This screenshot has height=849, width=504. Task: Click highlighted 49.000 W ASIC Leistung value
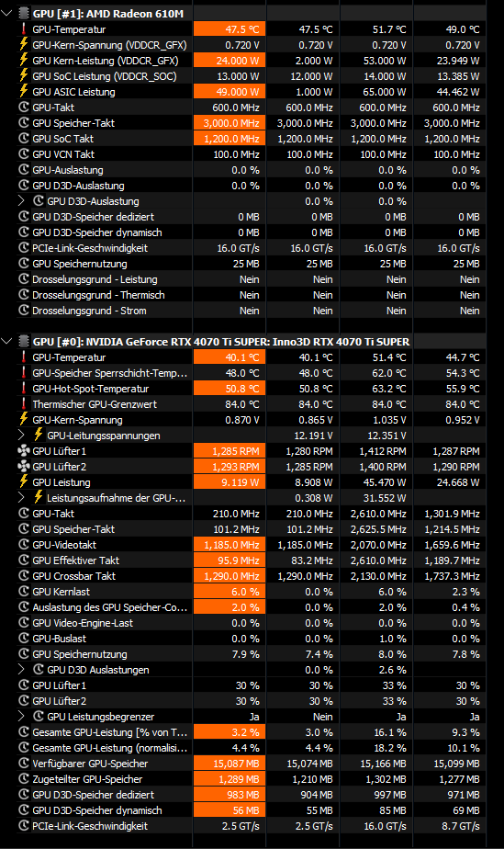click(x=230, y=92)
